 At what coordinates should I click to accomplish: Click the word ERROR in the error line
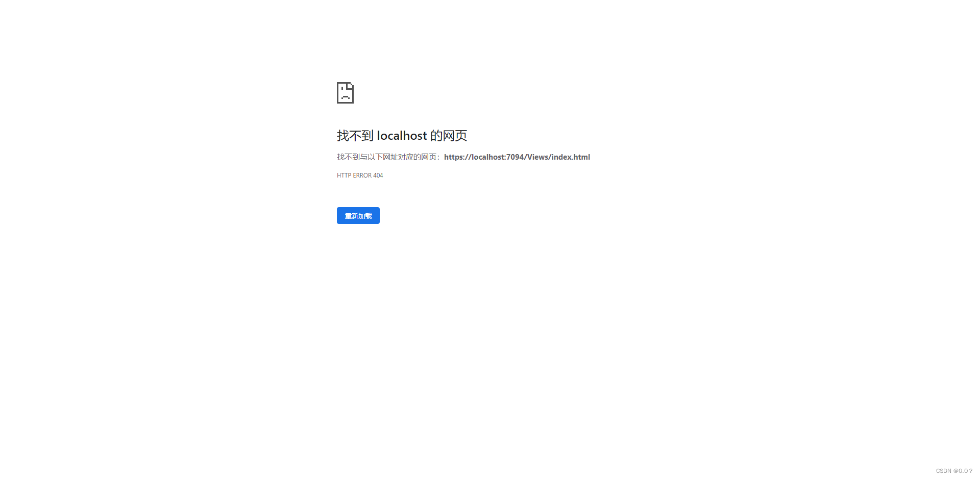click(x=362, y=175)
